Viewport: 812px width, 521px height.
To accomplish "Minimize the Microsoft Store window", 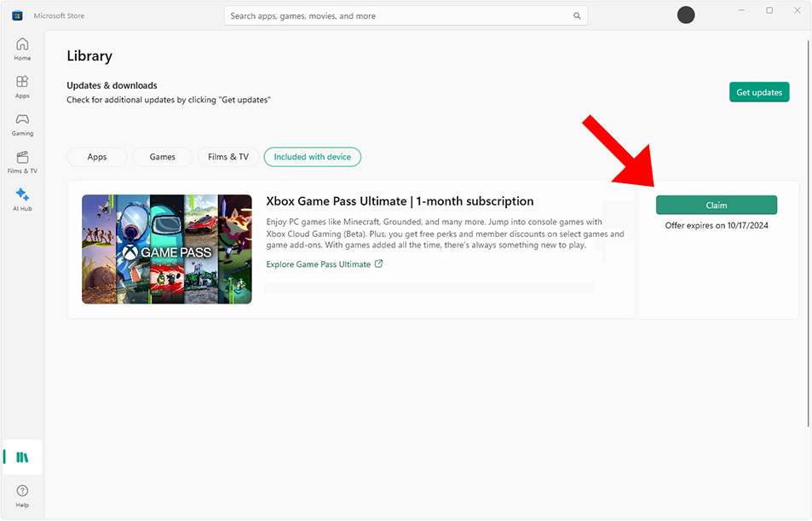I will (741, 10).
